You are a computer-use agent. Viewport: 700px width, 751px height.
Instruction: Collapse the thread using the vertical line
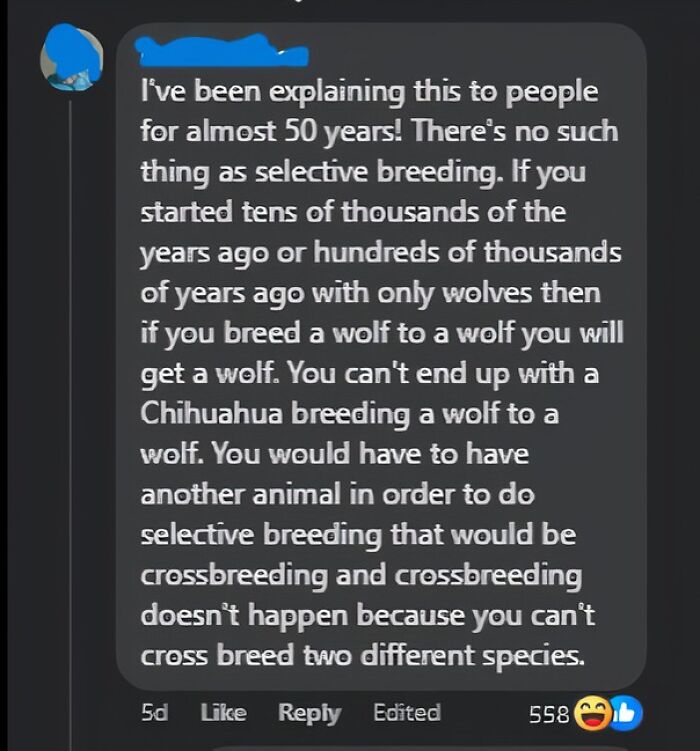[70, 400]
